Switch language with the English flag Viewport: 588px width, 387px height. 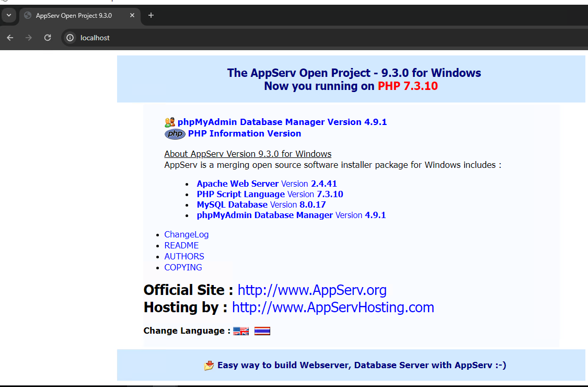241,331
